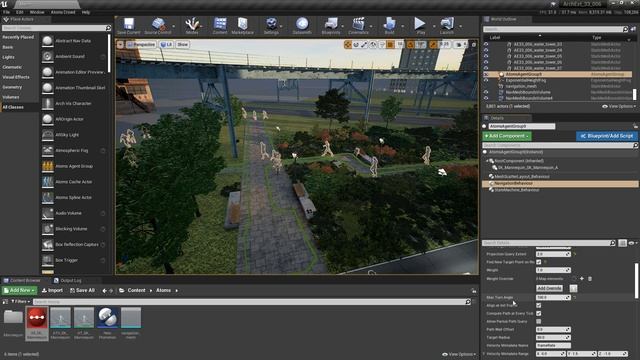The image size is (640, 360).
Task: Click the property matrix grid icon in Details
Action: tap(622, 243)
